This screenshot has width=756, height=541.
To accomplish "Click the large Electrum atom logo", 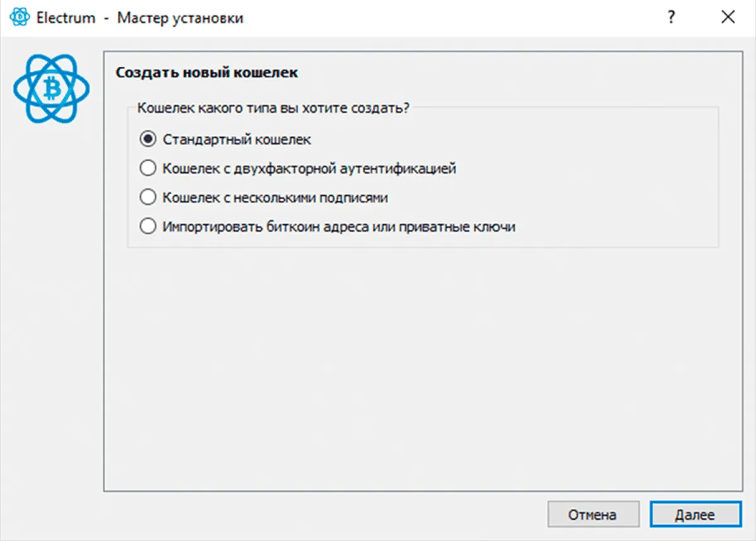I will tap(52, 88).
